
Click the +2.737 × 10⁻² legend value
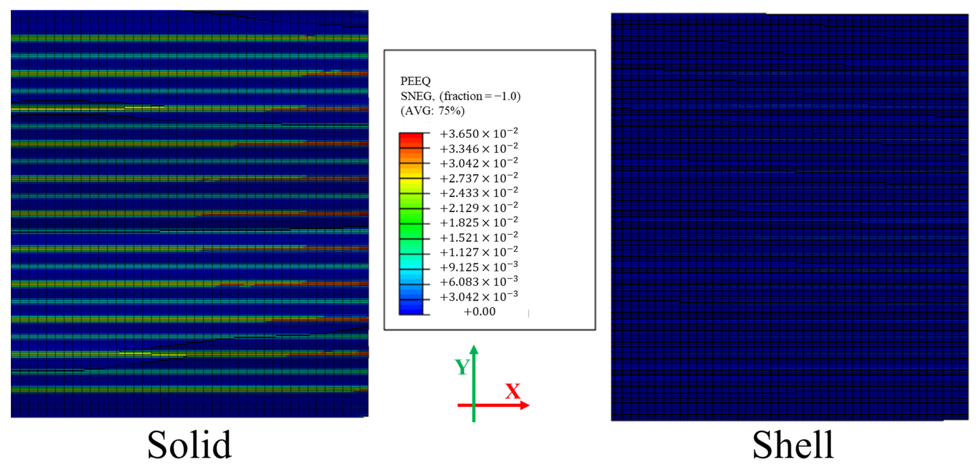pos(478,178)
